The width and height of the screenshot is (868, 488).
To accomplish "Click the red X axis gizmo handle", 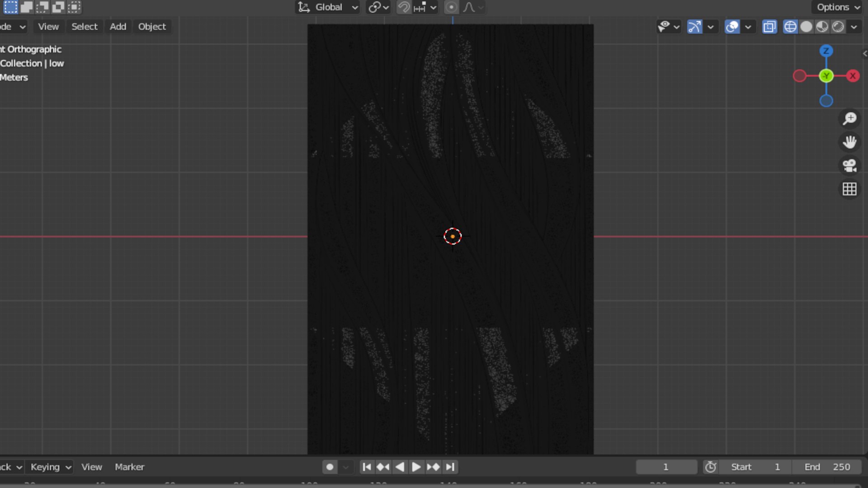I will 853,76.
